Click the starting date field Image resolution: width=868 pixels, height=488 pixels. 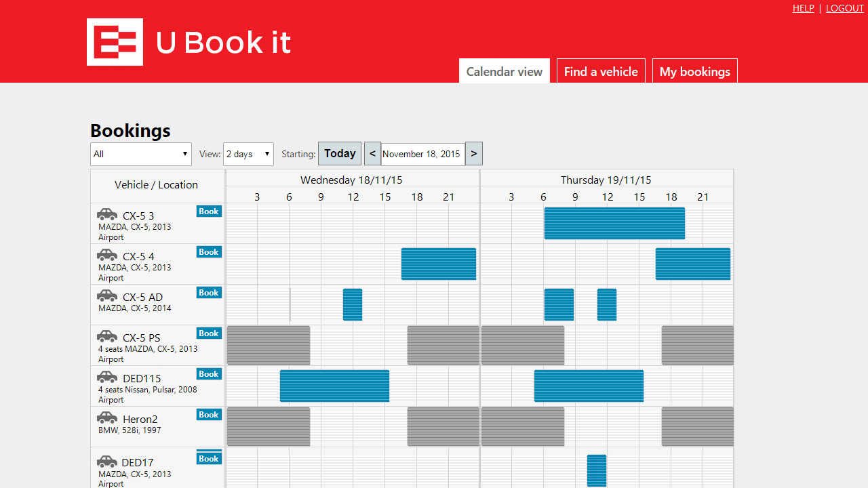(422, 154)
